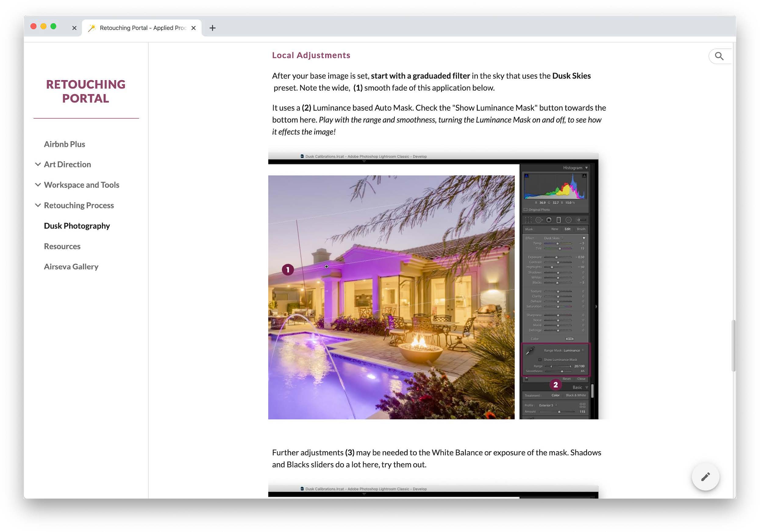Enable the Show Luminance Mask checkbox
The image size is (760, 532).
pyautogui.click(x=540, y=360)
